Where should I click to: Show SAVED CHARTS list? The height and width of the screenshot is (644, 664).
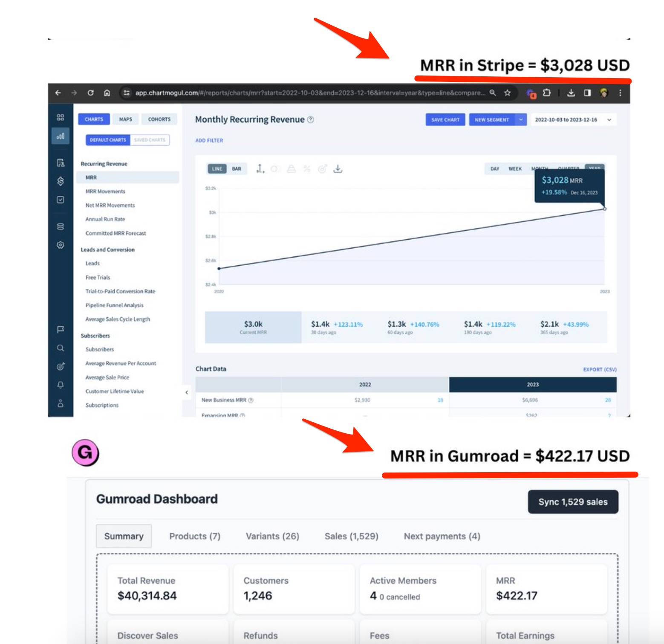coord(150,140)
